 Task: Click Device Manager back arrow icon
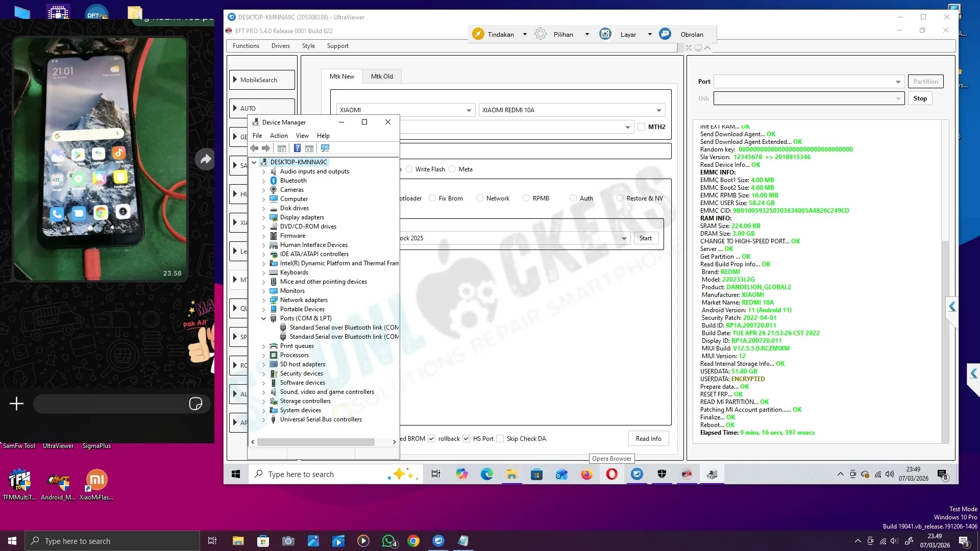pos(254,148)
